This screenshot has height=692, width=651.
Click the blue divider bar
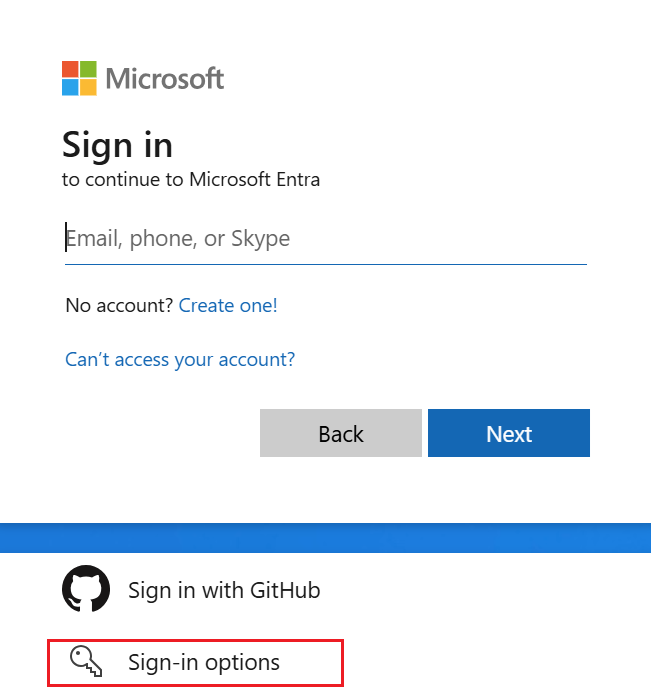(325, 538)
